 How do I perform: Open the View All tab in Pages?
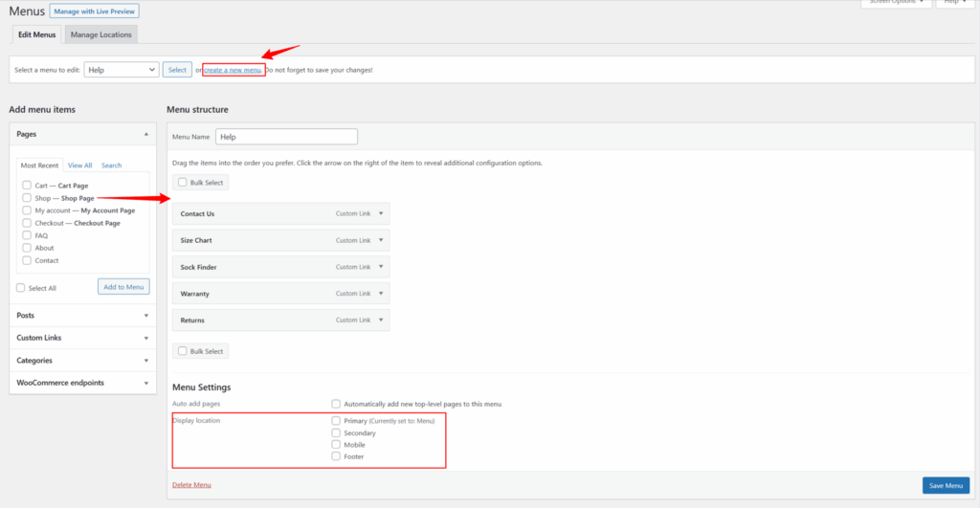(80, 166)
